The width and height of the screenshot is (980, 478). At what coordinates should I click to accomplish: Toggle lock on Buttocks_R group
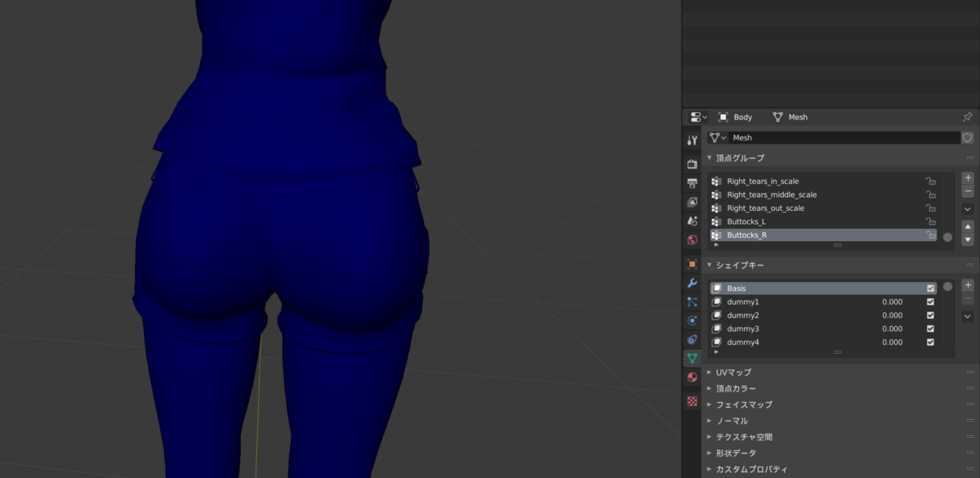930,235
